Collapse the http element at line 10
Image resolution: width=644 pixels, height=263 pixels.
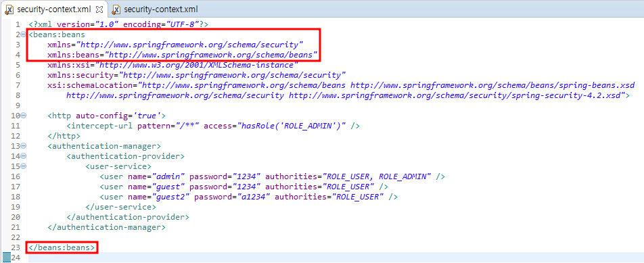click(x=24, y=116)
